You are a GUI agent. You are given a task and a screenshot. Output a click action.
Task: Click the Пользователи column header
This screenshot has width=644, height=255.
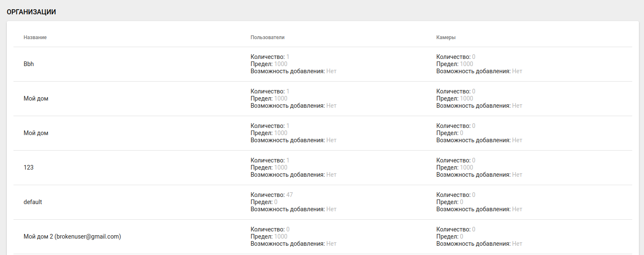click(x=267, y=37)
